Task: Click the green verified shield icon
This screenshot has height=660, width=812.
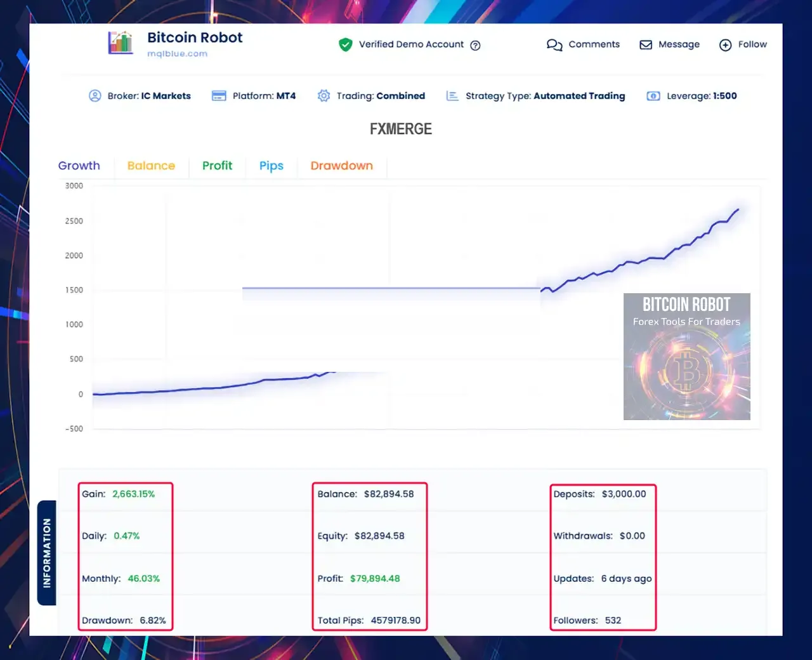Action: tap(346, 44)
